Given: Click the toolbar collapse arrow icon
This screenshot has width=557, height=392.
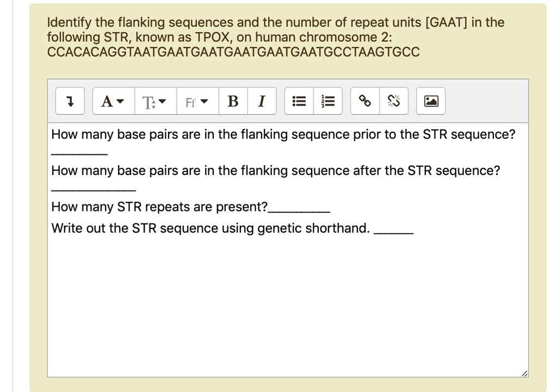Looking at the screenshot, I should 70,101.
